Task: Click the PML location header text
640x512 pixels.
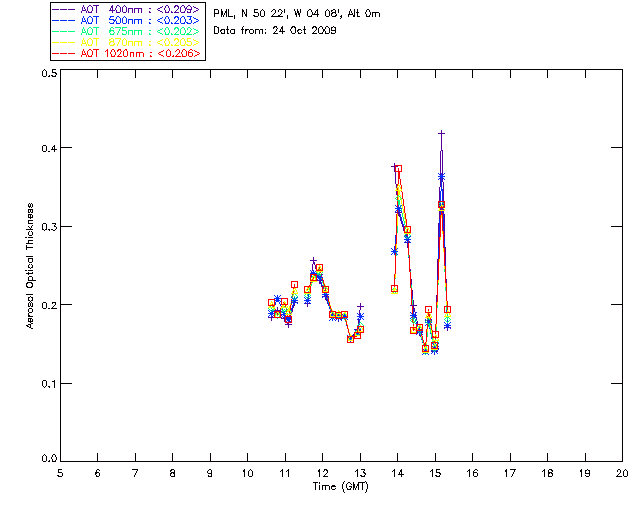Action: 297,14
